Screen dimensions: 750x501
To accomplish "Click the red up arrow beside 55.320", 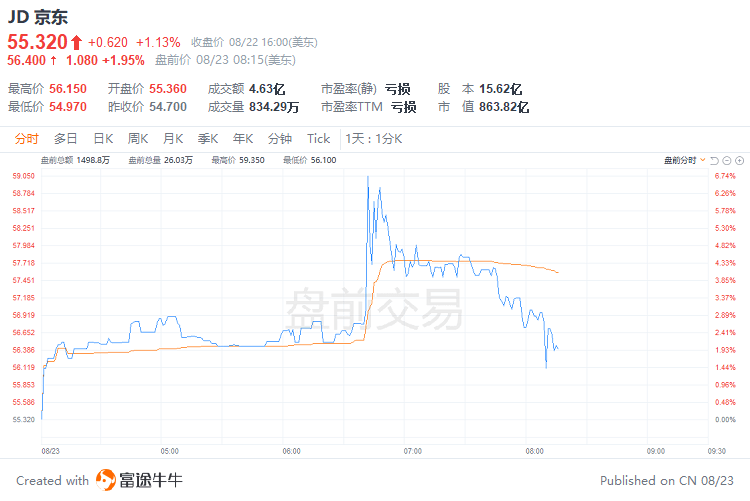I will point(77,43).
